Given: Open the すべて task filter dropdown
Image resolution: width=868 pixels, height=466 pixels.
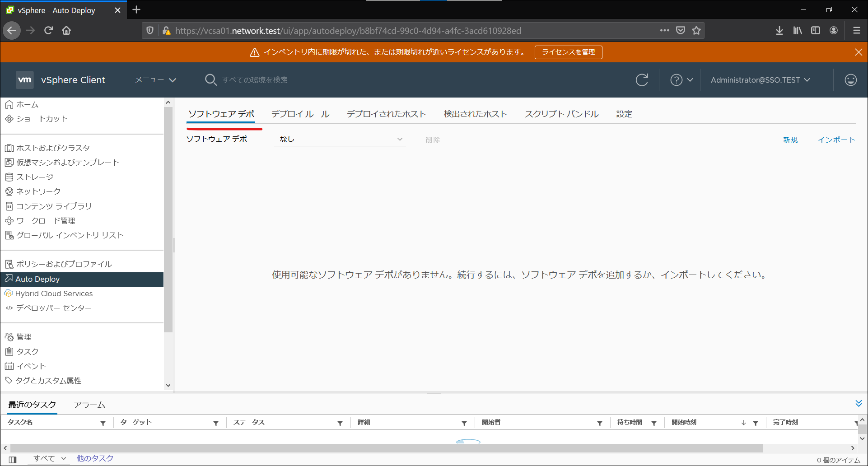Looking at the screenshot, I should [49, 458].
